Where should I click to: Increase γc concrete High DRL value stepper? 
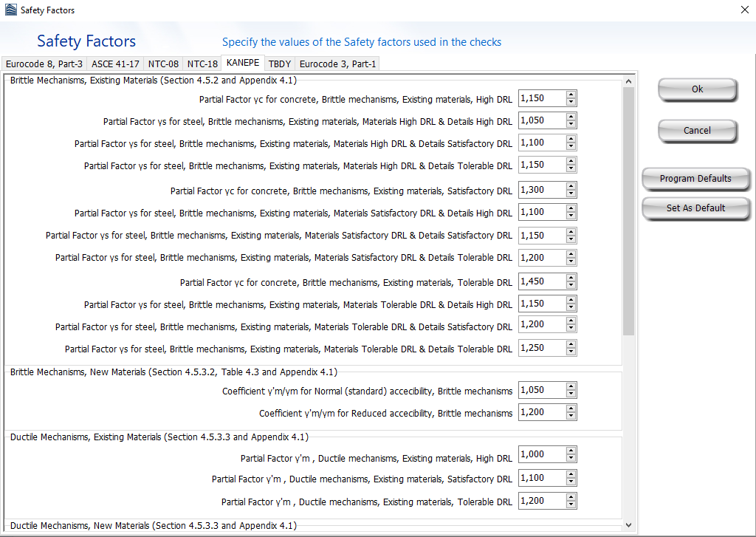[571, 95]
